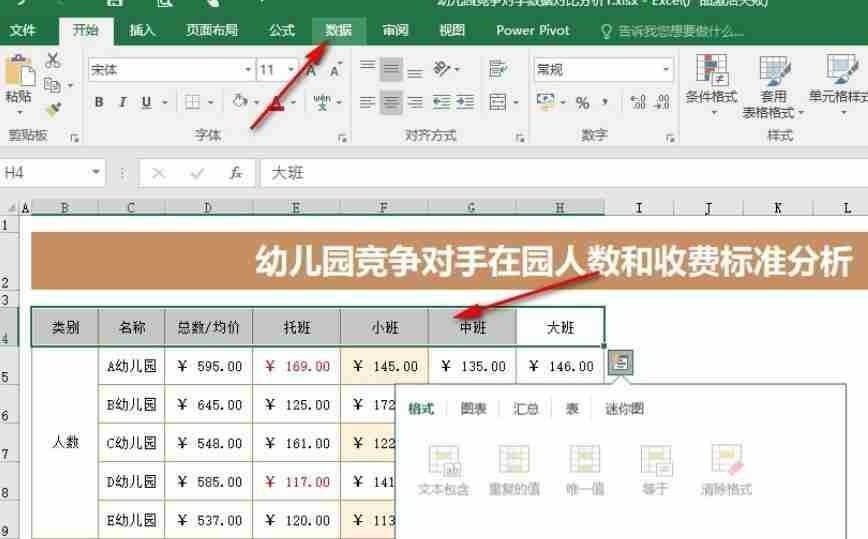Viewport: 868px width, 539px height.
Task: Click the Copy icon in clipboard group
Action: [x=53, y=85]
